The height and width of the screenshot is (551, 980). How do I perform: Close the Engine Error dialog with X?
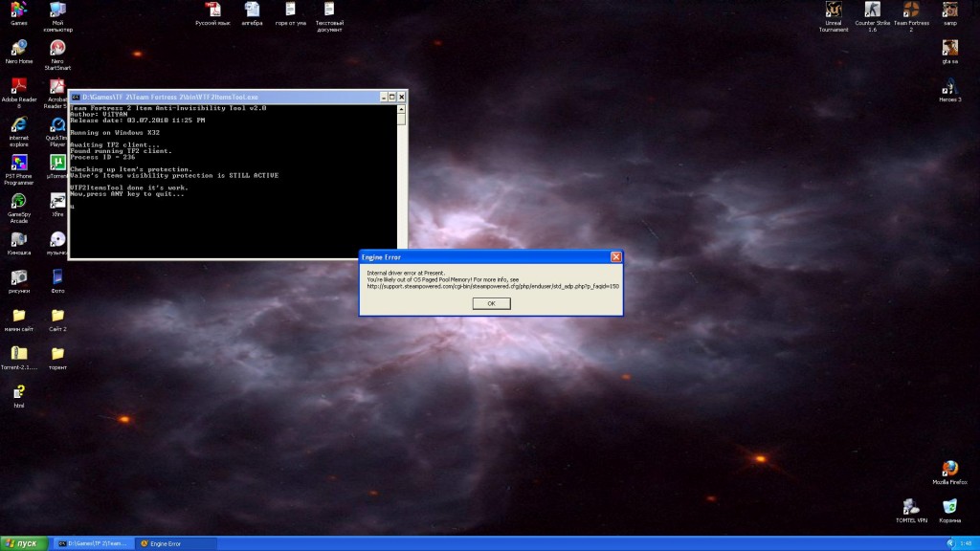[615, 256]
